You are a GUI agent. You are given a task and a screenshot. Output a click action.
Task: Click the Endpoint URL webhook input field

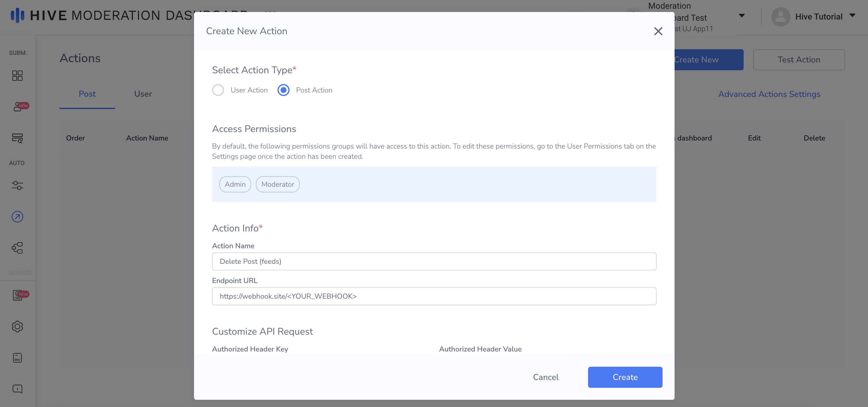point(434,296)
